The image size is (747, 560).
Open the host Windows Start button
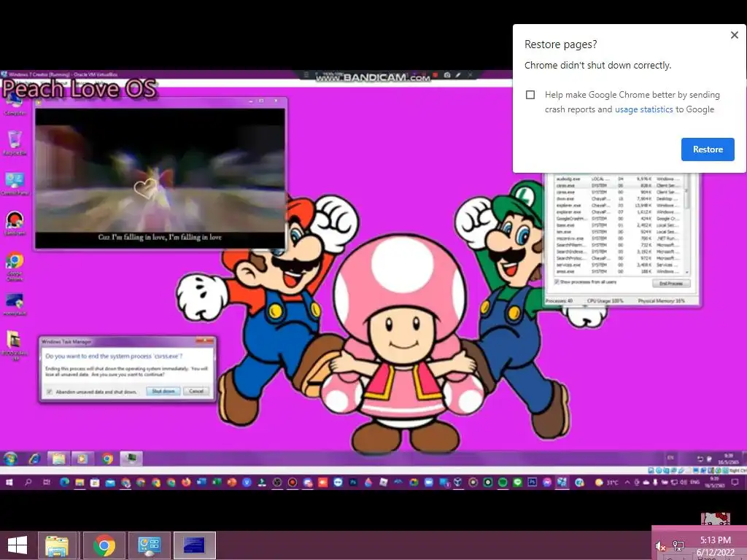[18, 545]
